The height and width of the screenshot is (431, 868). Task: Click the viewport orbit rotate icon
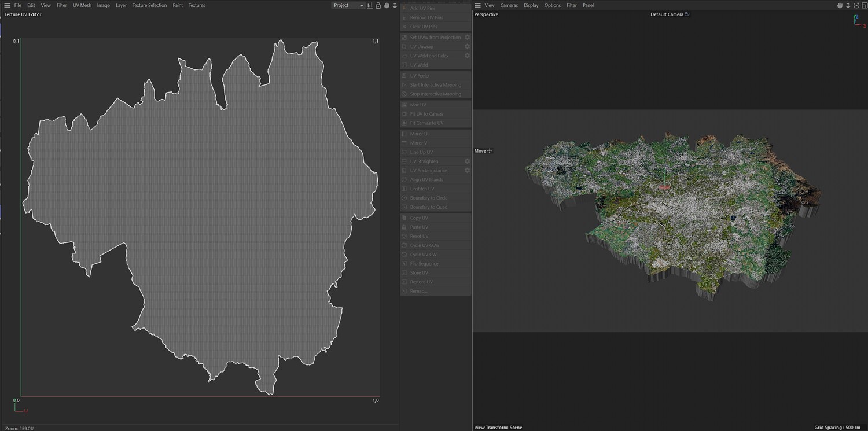coord(856,5)
